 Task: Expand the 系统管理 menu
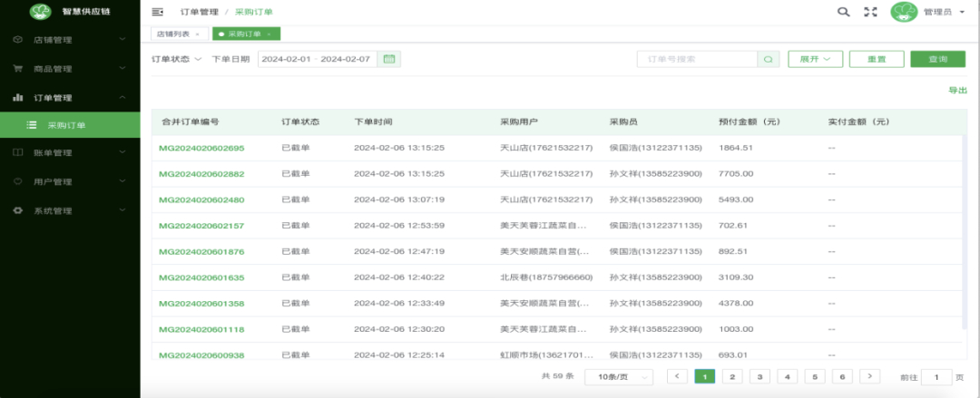point(122,210)
